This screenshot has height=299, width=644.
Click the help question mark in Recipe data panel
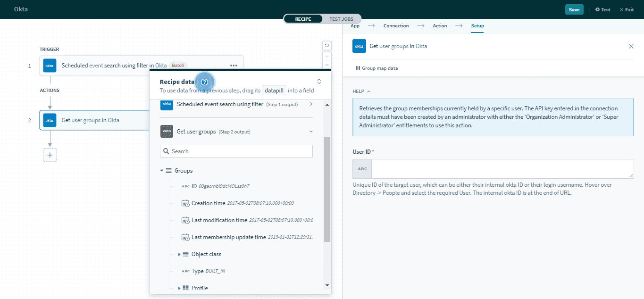coord(205,82)
